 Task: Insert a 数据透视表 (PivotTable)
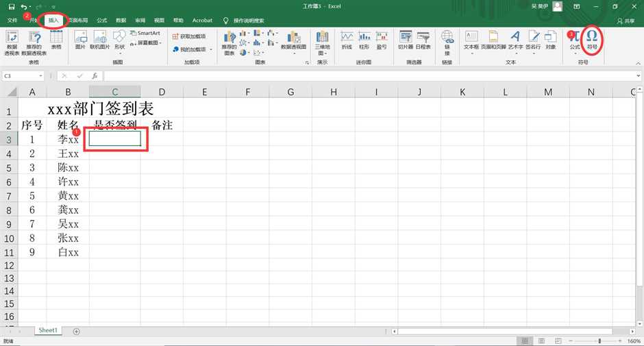point(12,41)
